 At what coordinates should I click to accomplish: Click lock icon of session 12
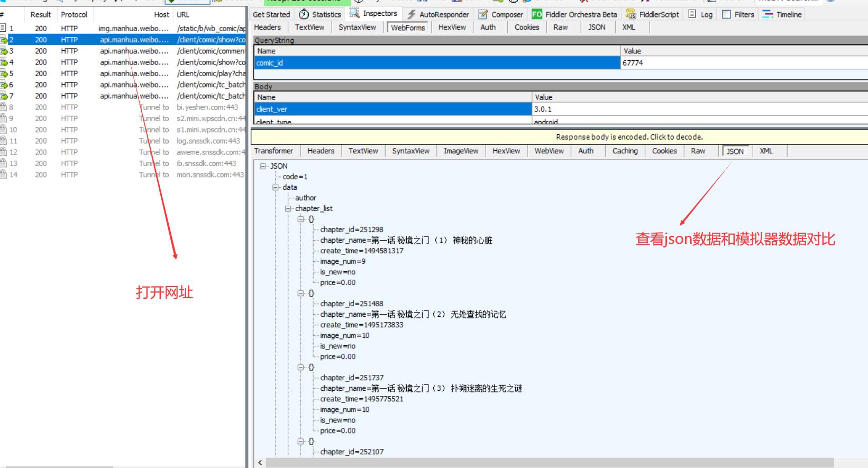(x=4, y=152)
